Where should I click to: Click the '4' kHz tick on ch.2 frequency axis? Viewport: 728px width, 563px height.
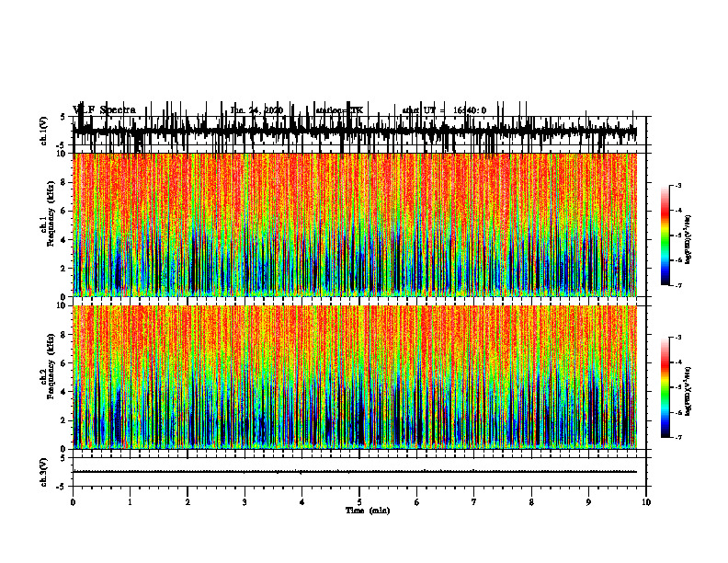63,392
